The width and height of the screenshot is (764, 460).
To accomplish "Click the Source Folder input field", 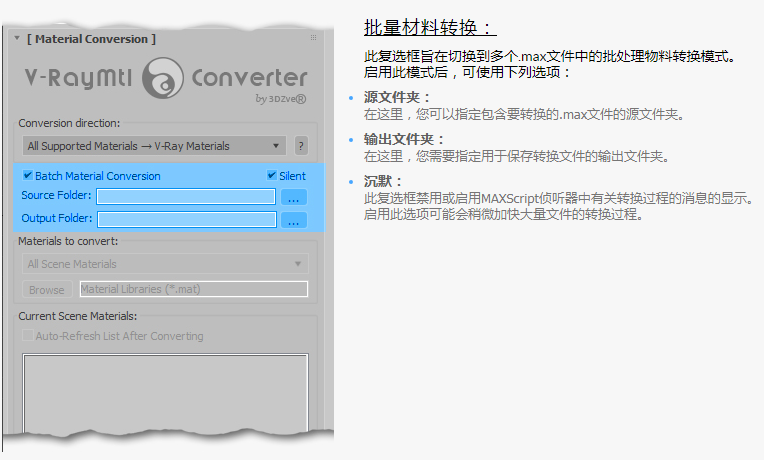I will tap(186, 197).
